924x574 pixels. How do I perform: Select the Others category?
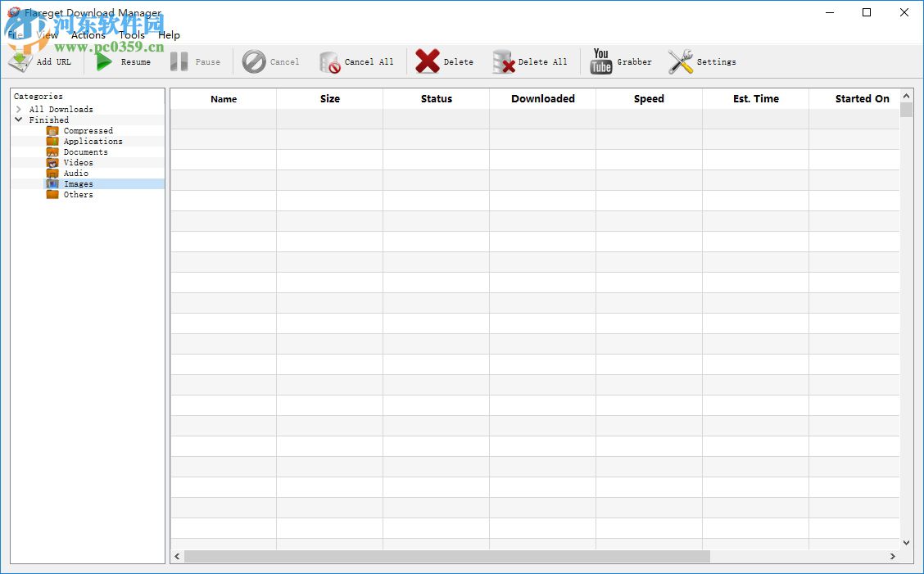pyautogui.click(x=79, y=195)
